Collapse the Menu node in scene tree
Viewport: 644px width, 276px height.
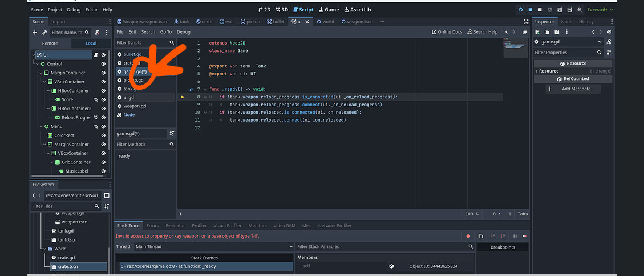pos(41,127)
